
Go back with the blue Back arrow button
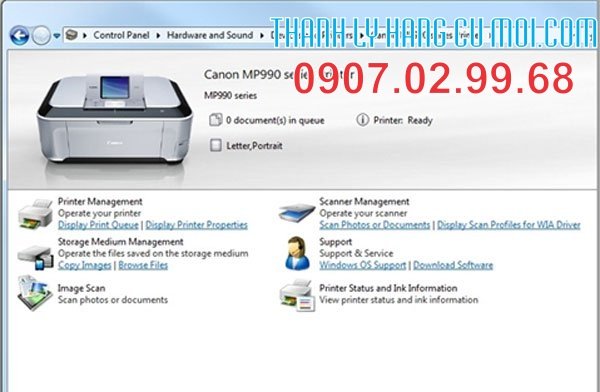(x=19, y=36)
